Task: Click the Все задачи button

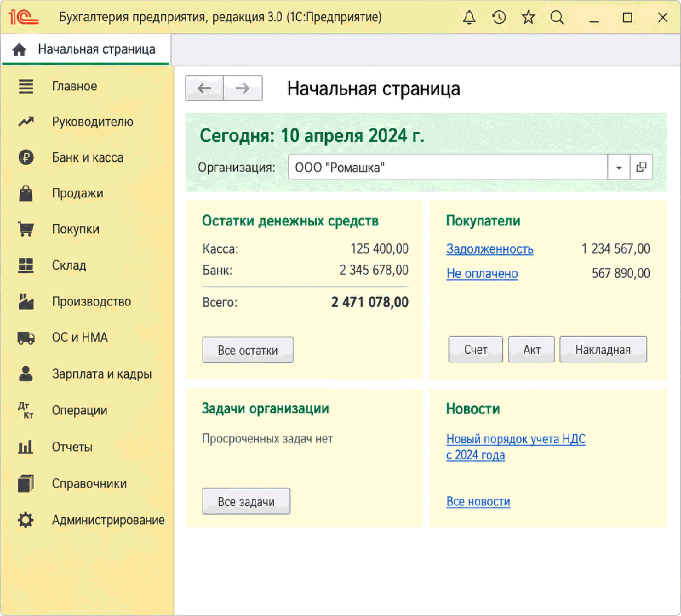Action: 246,501
